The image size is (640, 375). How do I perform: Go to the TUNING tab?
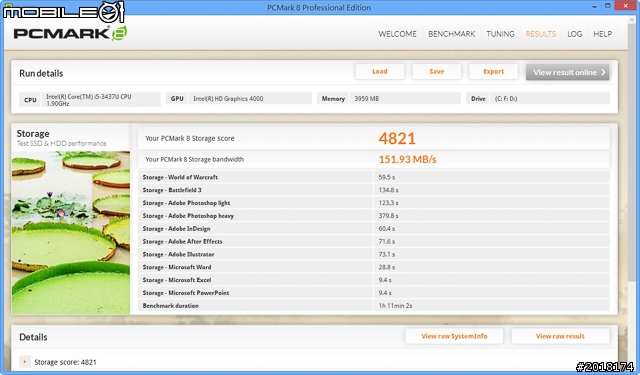(x=500, y=34)
